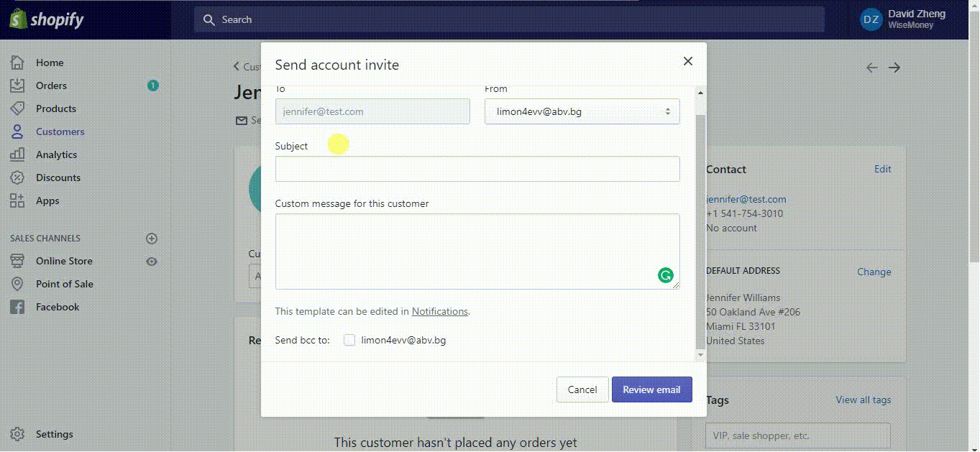Click the Subject input field
980x452 pixels.
477,169
